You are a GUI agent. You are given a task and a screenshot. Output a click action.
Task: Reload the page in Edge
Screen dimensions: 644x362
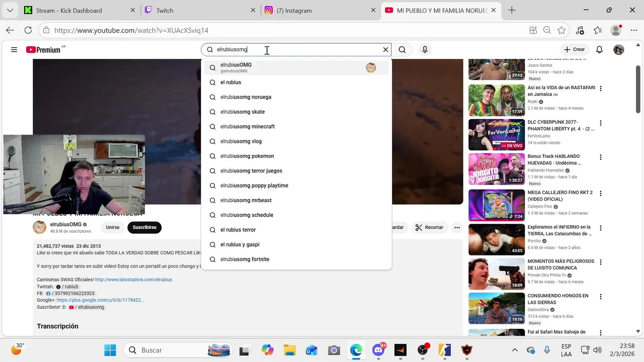coord(28,30)
